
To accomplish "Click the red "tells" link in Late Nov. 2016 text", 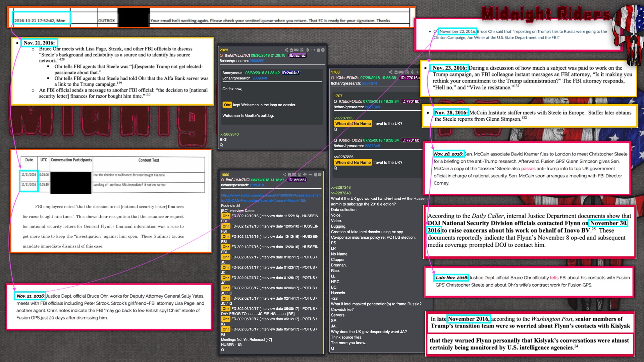I will click(x=554, y=278).
